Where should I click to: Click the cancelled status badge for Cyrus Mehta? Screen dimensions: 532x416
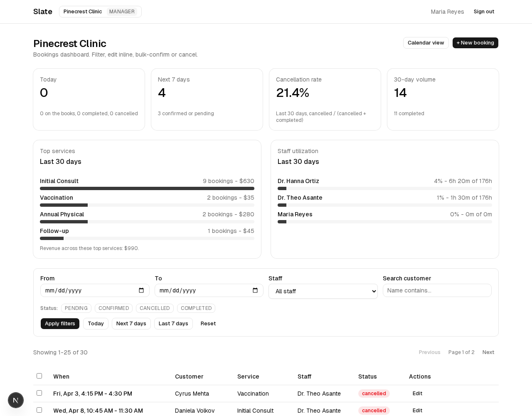pyautogui.click(x=374, y=394)
